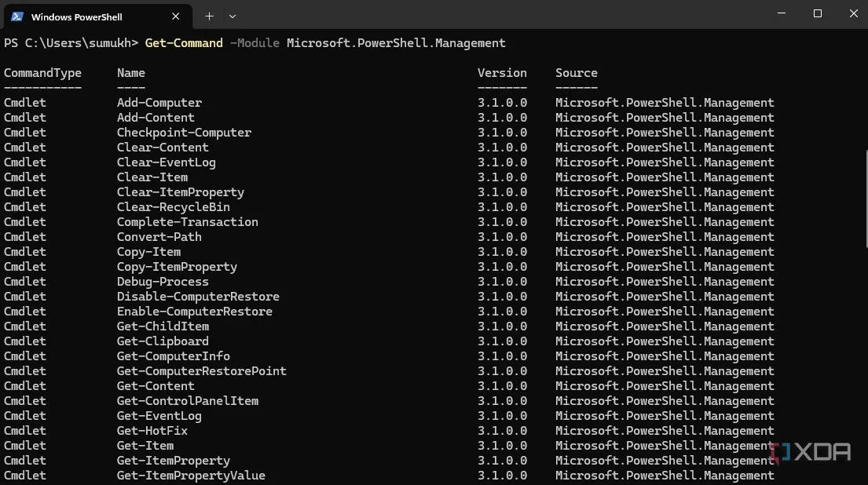Click the Get-Item cmdlet name
The image size is (868, 485).
pos(145,447)
